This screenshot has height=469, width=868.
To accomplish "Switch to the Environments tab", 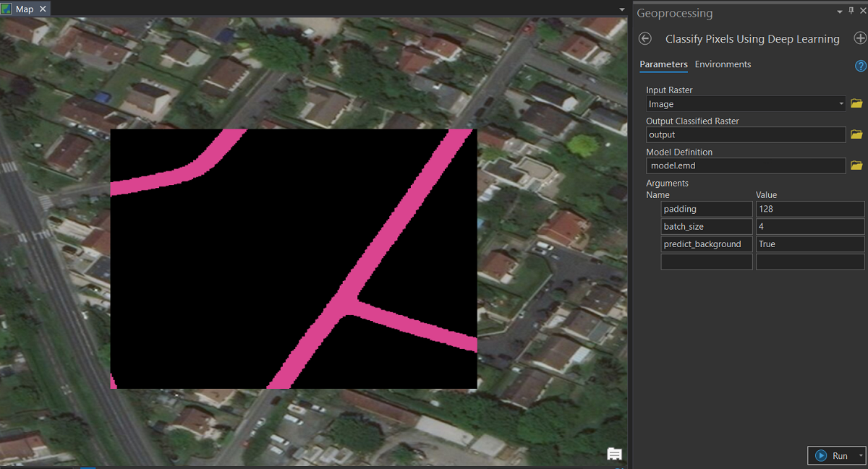I will pyautogui.click(x=723, y=64).
